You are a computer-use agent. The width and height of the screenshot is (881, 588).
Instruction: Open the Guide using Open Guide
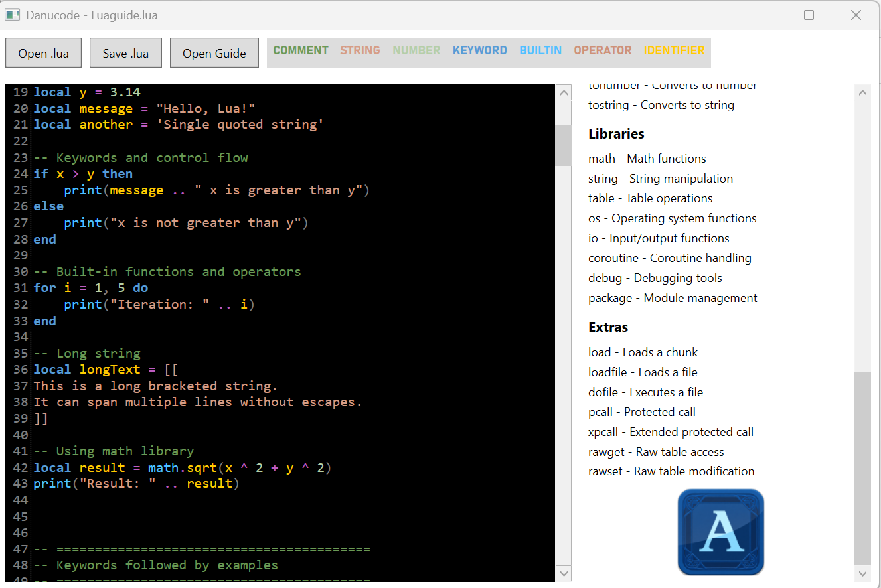coord(214,52)
